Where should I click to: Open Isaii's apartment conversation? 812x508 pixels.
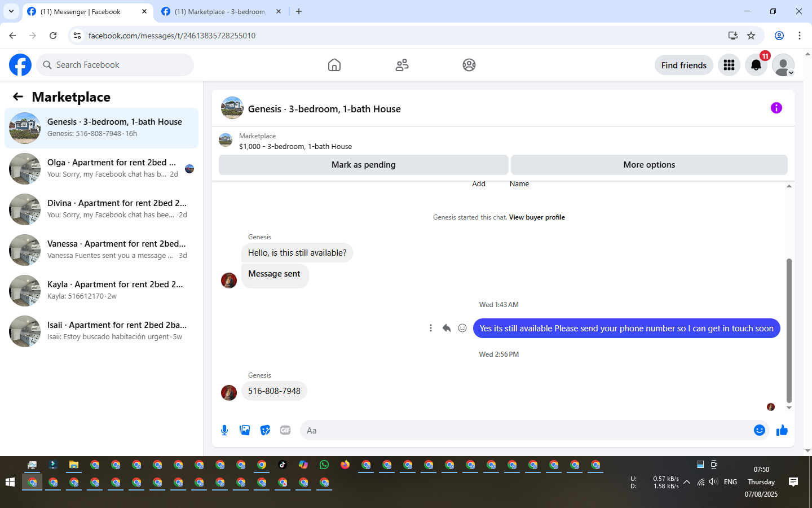(101, 331)
